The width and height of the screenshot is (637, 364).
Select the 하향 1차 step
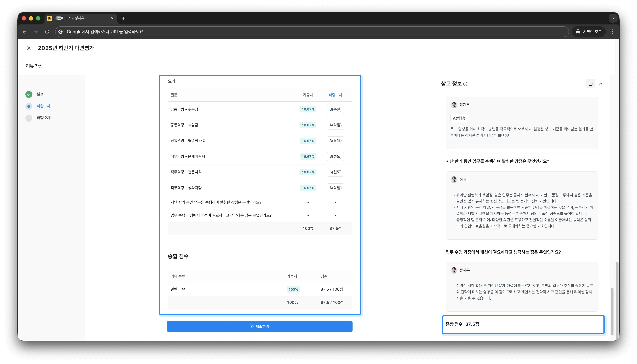click(38, 106)
